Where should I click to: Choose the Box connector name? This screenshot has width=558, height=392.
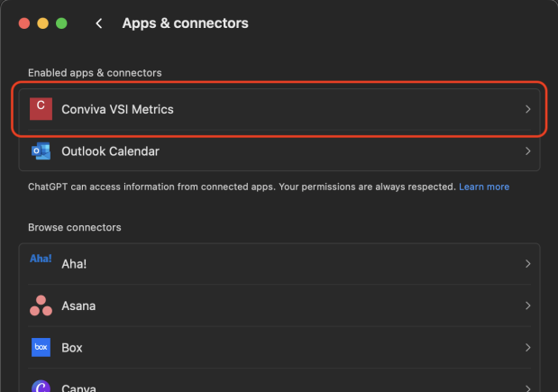tap(72, 347)
